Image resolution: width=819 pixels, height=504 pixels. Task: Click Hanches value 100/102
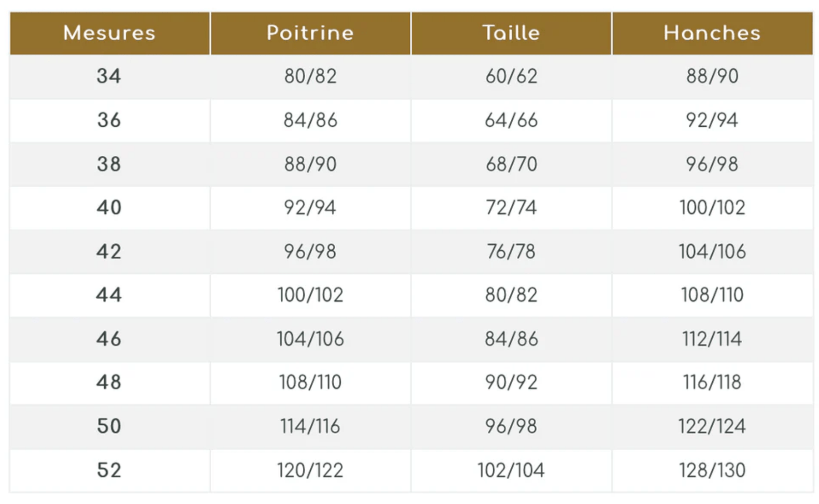pyautogui.click(x=712, y=207)
